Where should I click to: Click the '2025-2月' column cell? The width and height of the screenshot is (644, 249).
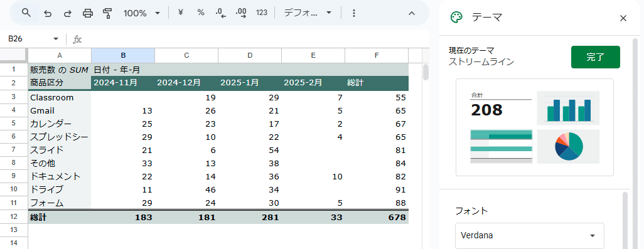click(x=313, y=83)
